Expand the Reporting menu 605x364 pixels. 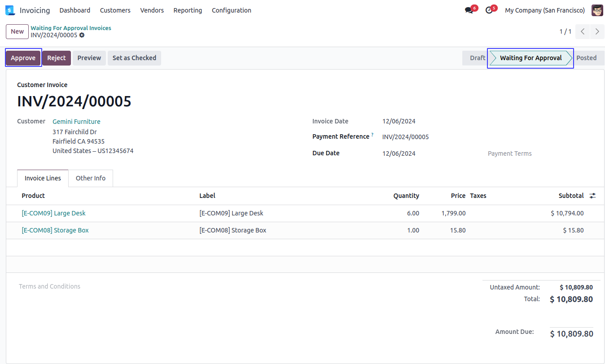[x=188, y=10]
